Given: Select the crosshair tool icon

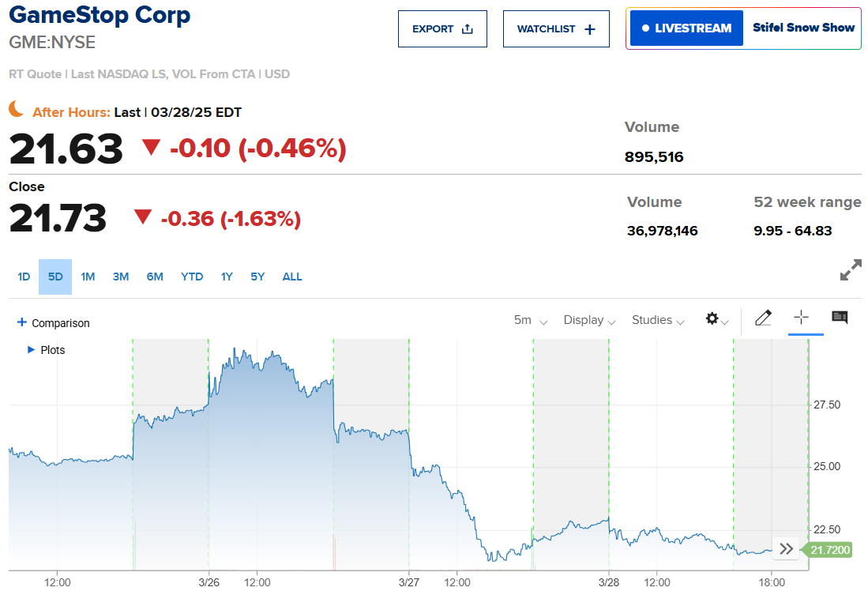Looking at the screenshot, I should tap(801, 318).
